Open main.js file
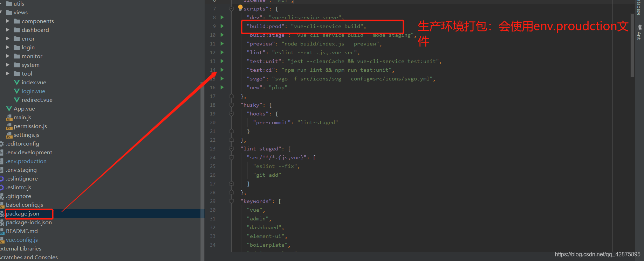 click(22, 117)
